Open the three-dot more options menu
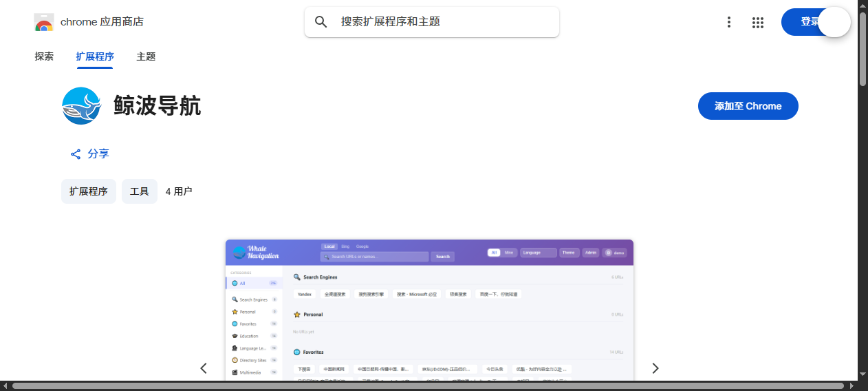The height and width of the screenshot is (391, 868). pyautogui.click(x=729, y=22)
